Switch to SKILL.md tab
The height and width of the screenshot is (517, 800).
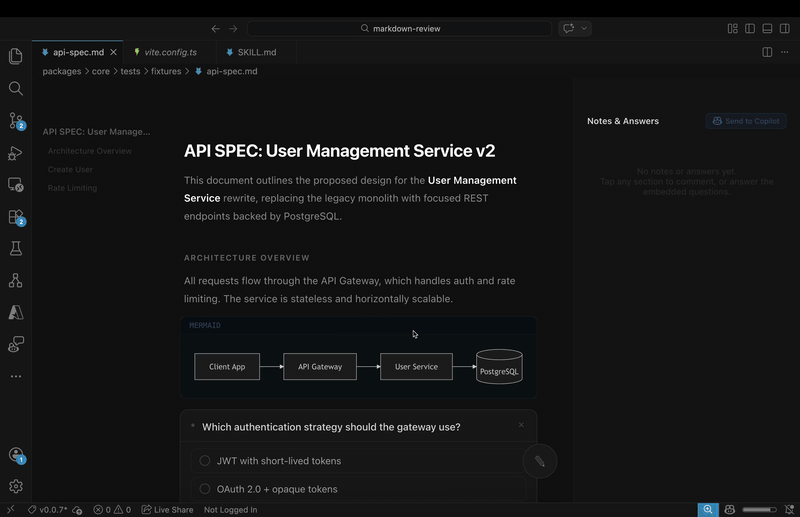pos(257,52)
